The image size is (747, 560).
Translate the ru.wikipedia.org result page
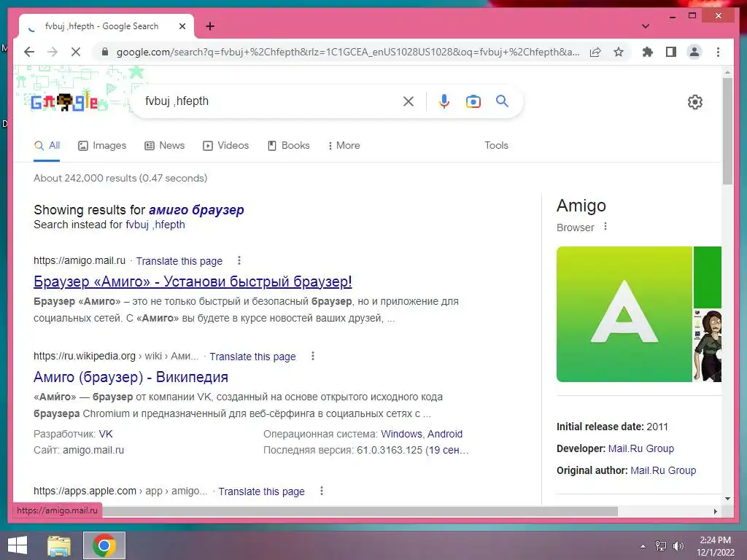coord(252,357)
